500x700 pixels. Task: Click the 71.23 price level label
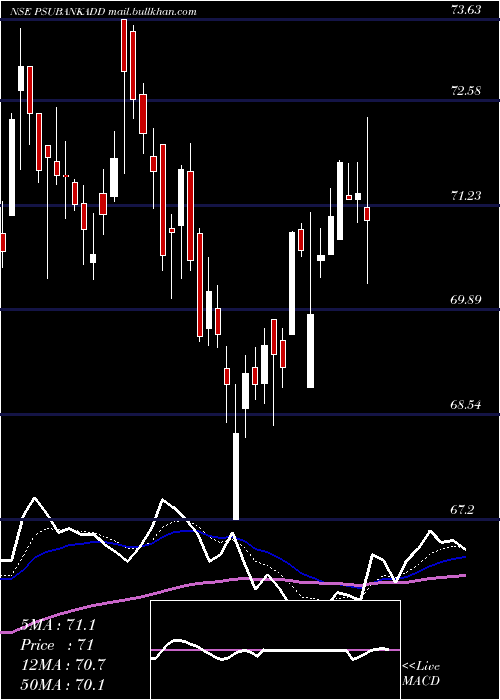(466, 195)
